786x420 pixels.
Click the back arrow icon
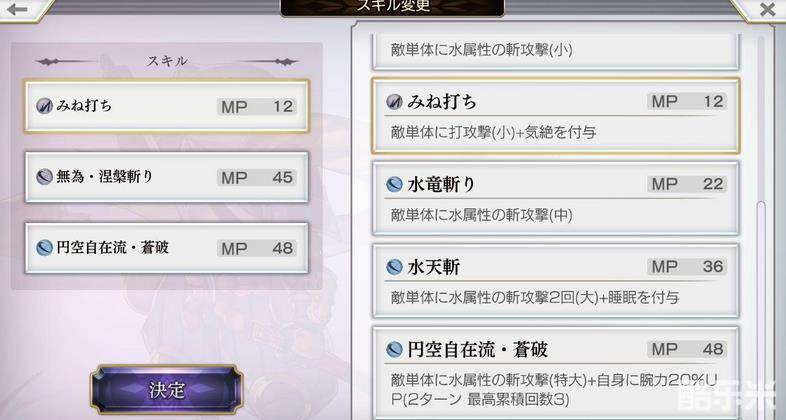18,9
